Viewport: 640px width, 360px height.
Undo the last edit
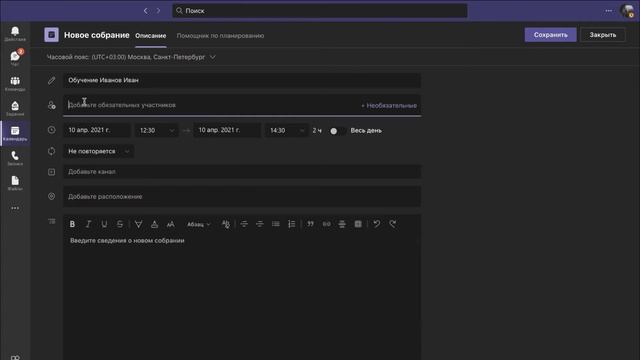(377, 224)
